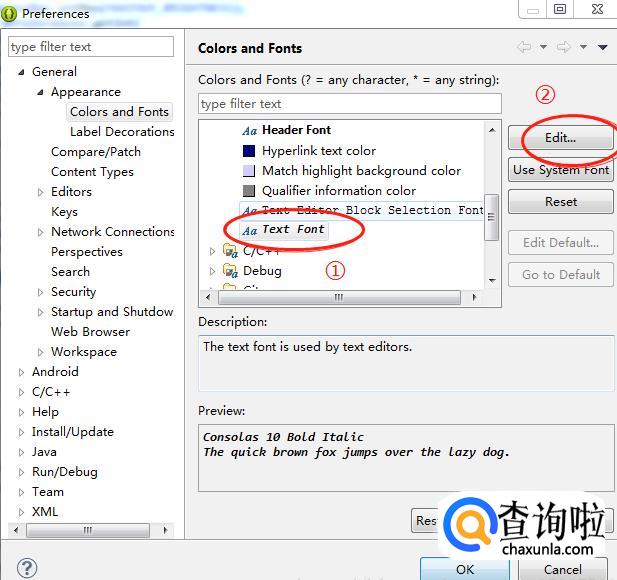Screen dimensions: 617x580
Task: Click the back navigation arrow icon
Action: pyautogui.click(x=524, y=47)
